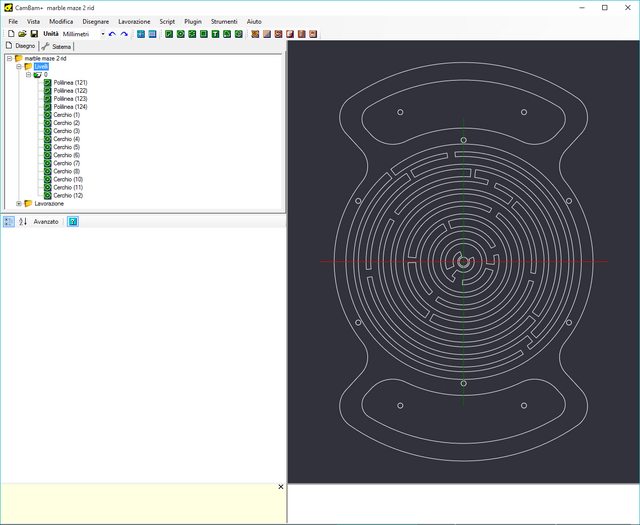Select Polilinea (121) in the tree
The height and width of the screenshot is (525, 640).
point(70,83)
